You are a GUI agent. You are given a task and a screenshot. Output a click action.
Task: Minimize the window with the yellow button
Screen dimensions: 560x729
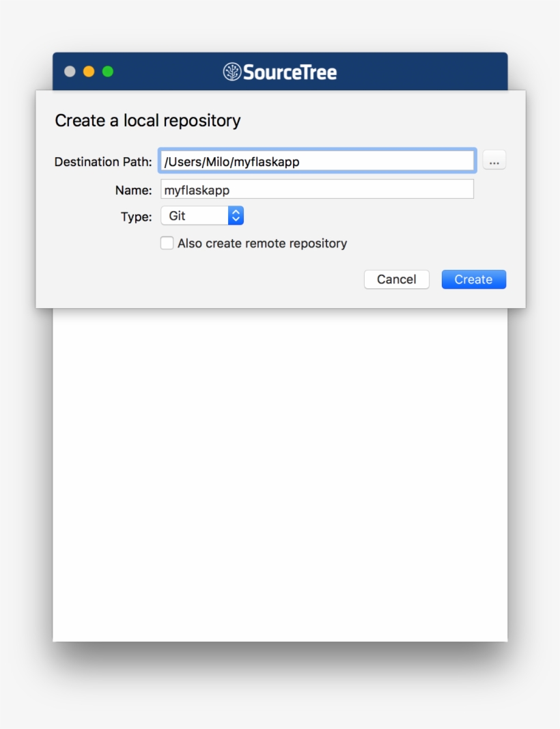pos(89,72)
